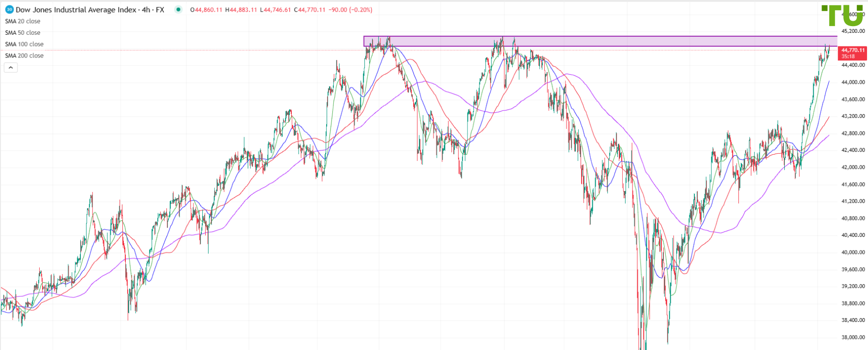Viewport: 868px width, 350px height.
Task: Click the 38,400.00 price axis label
Action: click(x=853, y=321)
